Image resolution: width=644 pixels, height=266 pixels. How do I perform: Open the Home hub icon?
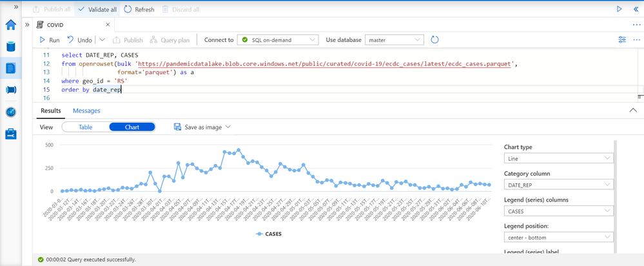[11, 25]
